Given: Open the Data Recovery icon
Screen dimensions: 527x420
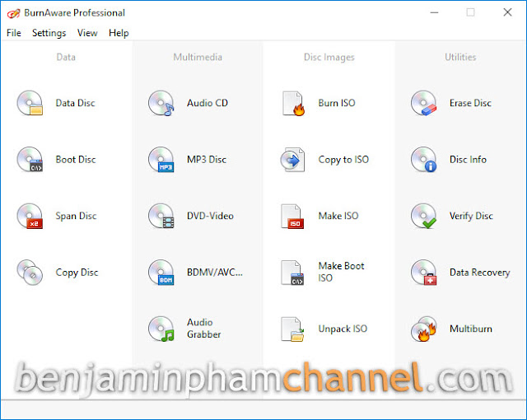Looking at the screenshot, I should pyautogui.click(x=424, y=272).
